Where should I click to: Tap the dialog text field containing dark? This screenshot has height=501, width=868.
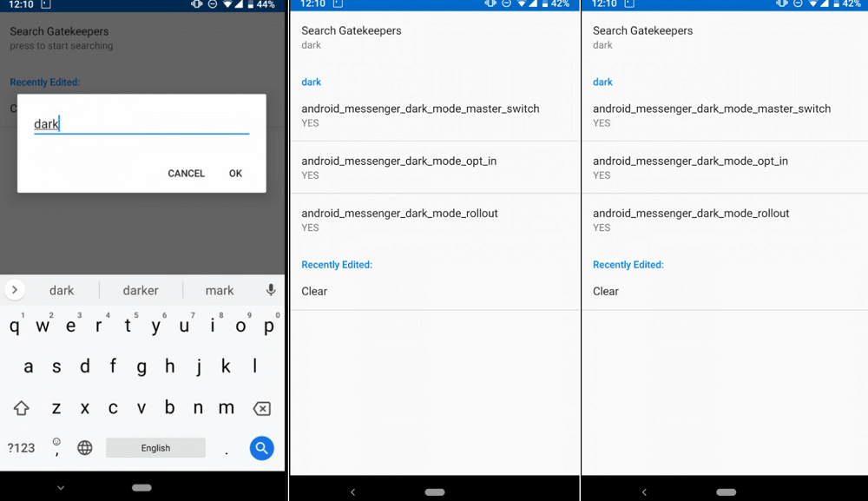pyautogui.click(x=141, y=124)
